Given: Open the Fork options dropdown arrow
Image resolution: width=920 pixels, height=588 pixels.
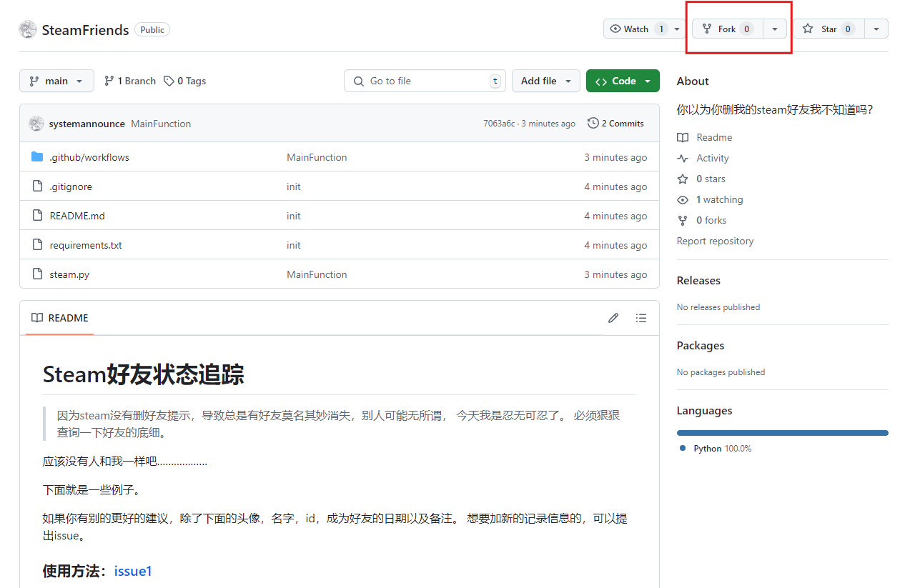Looking at the screenshot, I should tap(775, 29).
